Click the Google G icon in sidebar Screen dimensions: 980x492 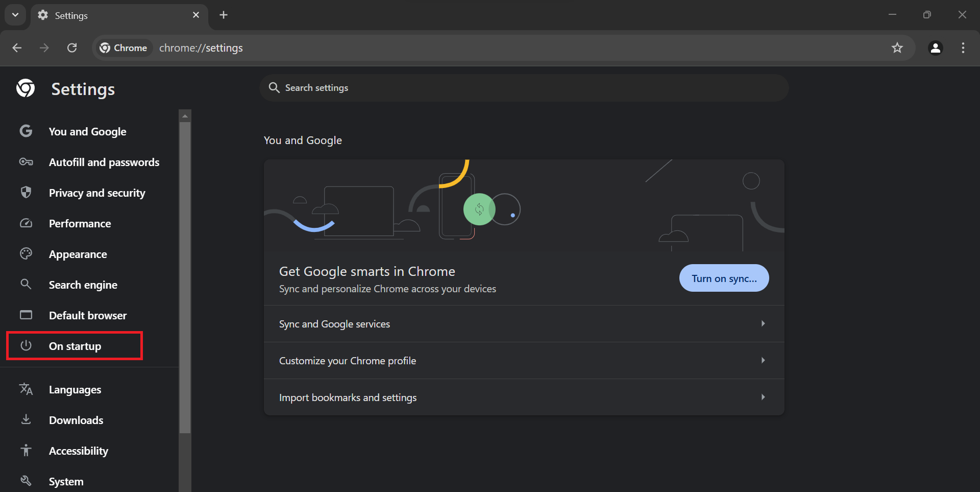click(26, 131)
